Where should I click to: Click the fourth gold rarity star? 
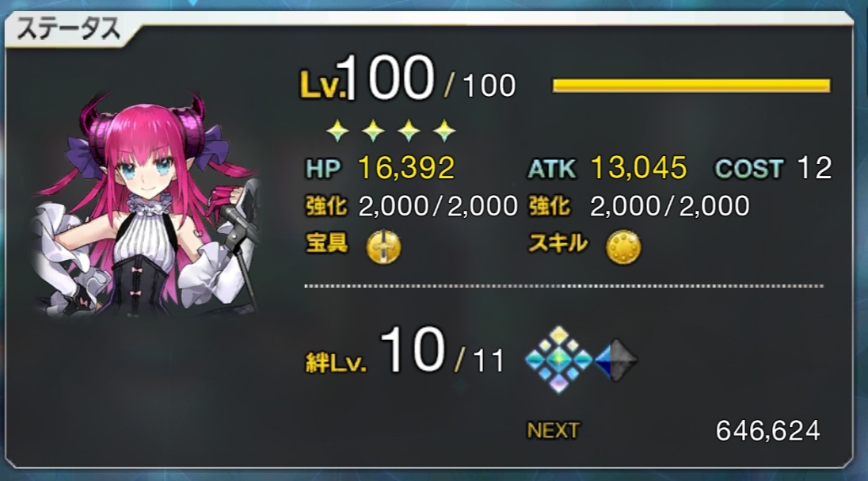444,131
